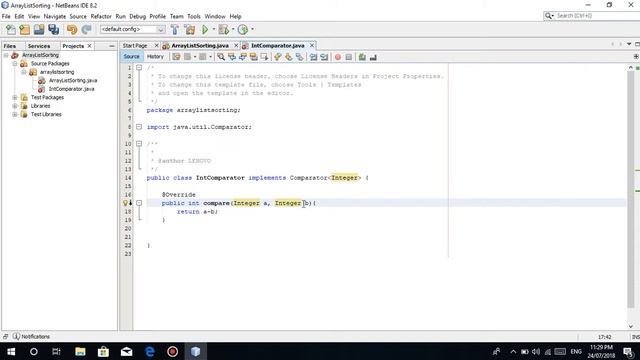Click the Find Selection magnifier icon
The width and height of the screenshot is (640, 360).
[x=221, y=57]
